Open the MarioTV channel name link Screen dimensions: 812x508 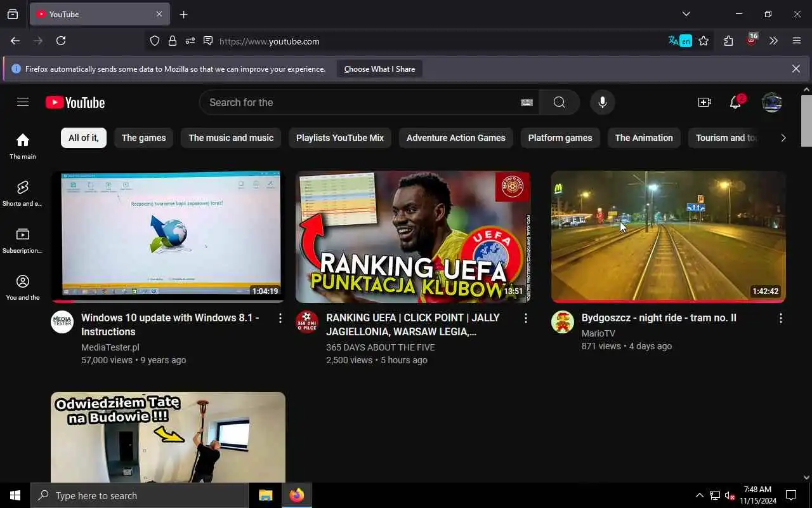(598, 333)
